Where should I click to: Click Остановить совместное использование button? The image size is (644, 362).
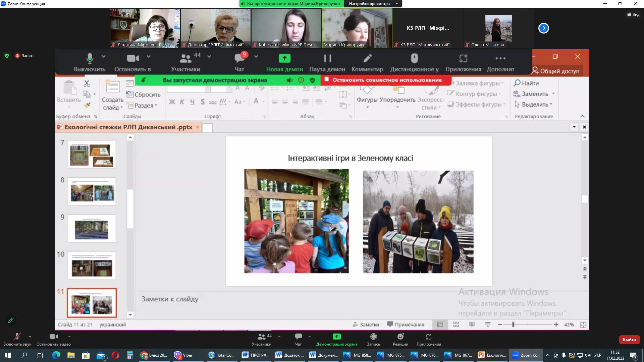click(387, 80)
